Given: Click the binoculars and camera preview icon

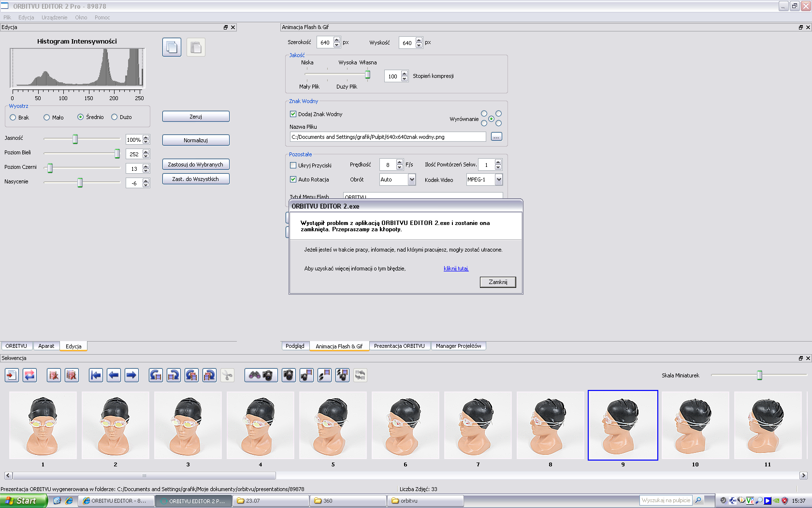Looking at the screenshot, I should pyautogui.click(x=261, y=375).
